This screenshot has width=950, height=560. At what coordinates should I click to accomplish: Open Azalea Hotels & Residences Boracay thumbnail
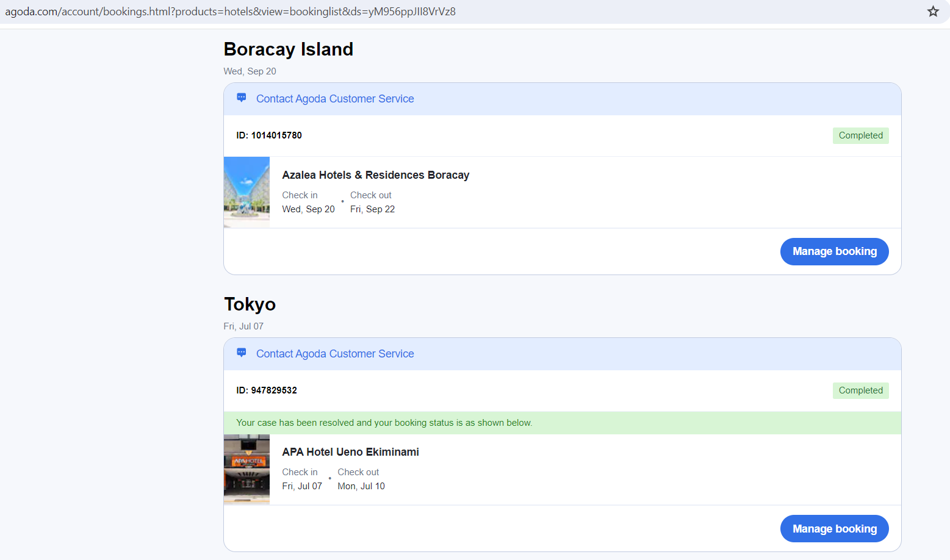pos(246,192)
